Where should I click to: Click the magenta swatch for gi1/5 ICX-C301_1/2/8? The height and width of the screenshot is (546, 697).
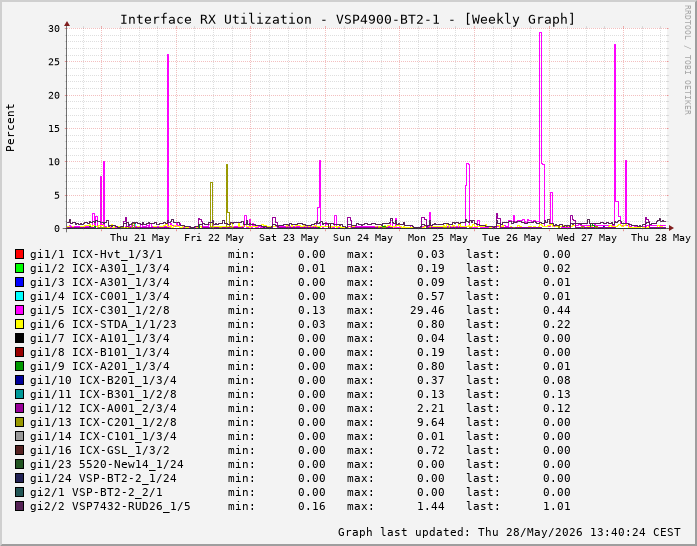(x=19, y=310)
